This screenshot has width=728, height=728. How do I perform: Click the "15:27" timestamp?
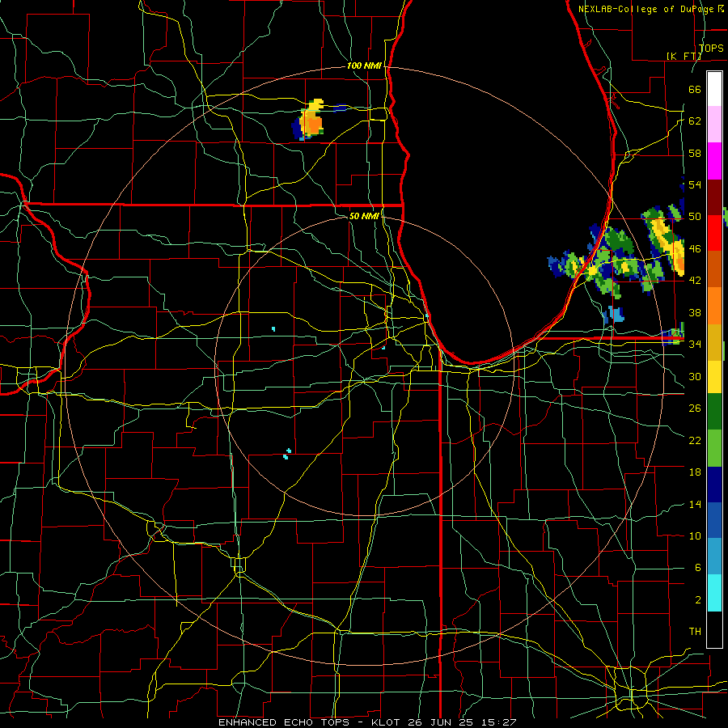click(x=500, y=722)
